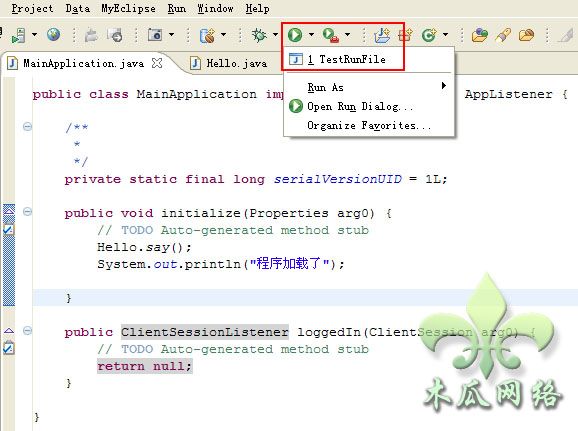Switch to the Hello.java tab
This screenshot has height=431, width=578.
236,63
